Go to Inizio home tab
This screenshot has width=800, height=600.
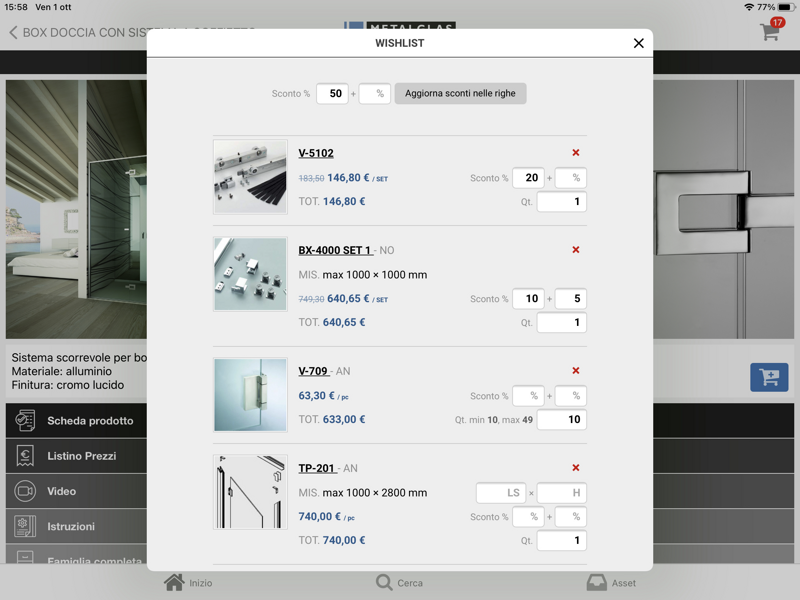click(189, 582)
